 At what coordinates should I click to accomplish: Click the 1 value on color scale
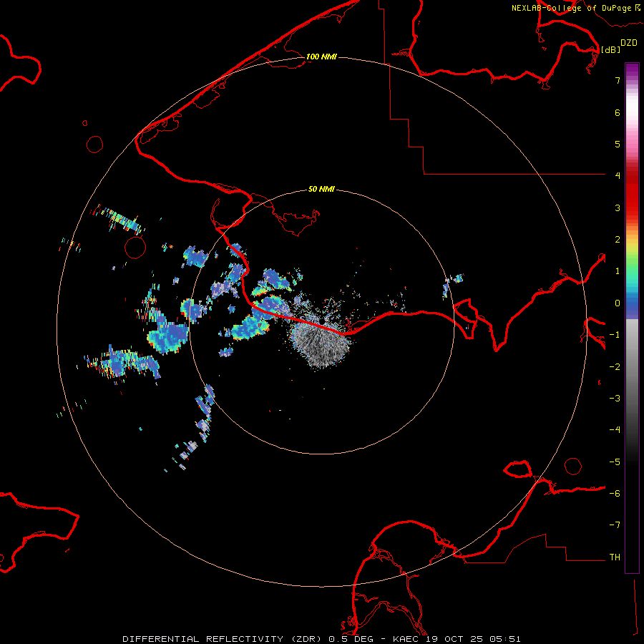pos(618,271)
